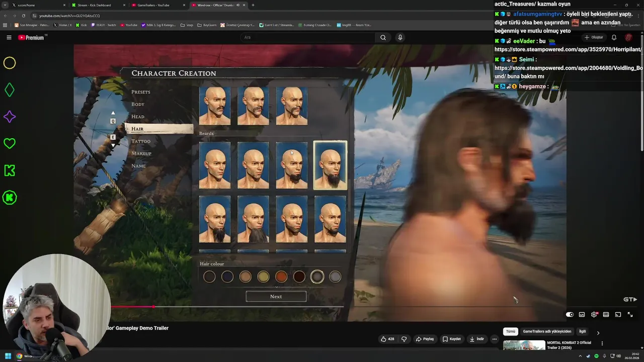644x362 pixels.
Task: Open player settings gear
Action: [x=594, y=314]
